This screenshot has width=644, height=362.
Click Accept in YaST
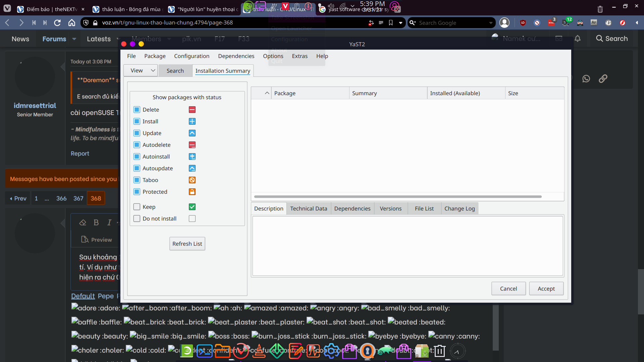(546, 289)
